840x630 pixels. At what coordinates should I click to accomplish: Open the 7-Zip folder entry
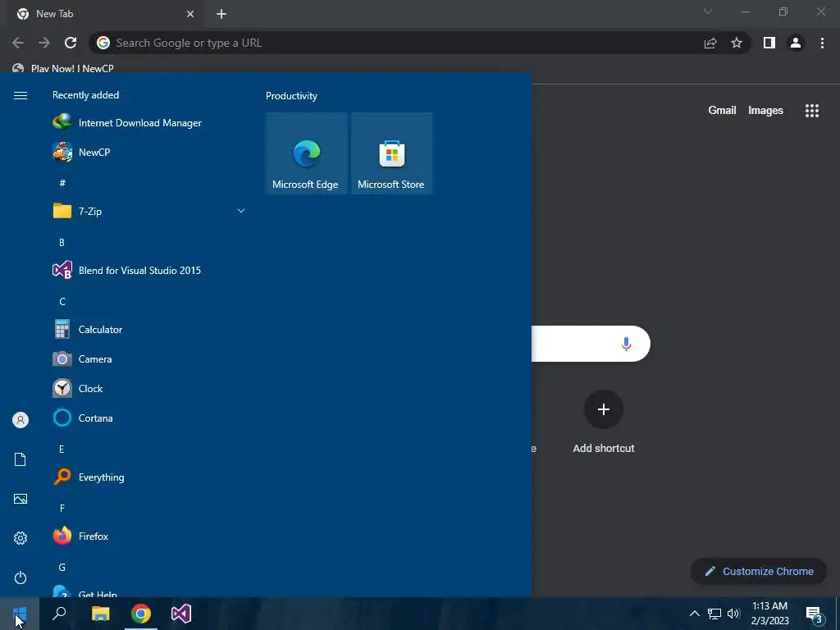[149, 211]
